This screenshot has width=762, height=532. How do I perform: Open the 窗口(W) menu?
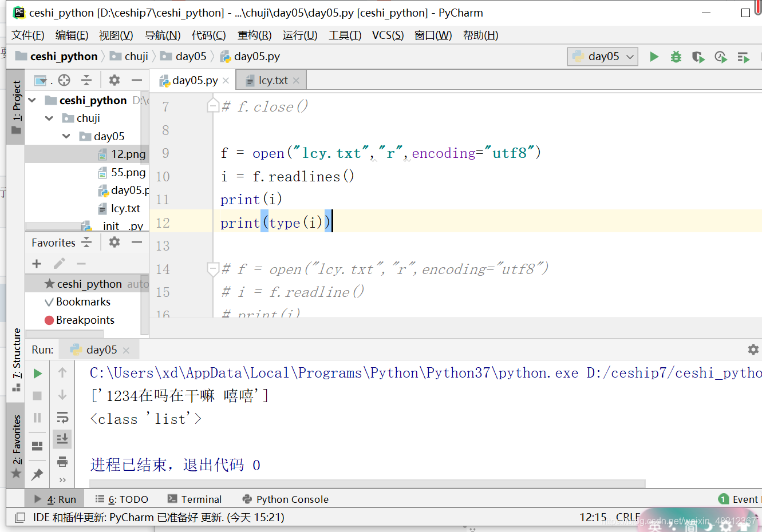433,35
